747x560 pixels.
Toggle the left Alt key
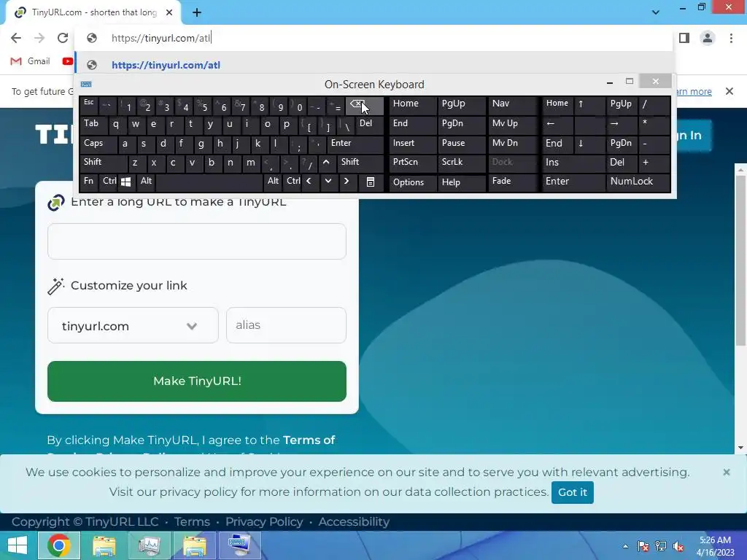click(x=146, y=182)
